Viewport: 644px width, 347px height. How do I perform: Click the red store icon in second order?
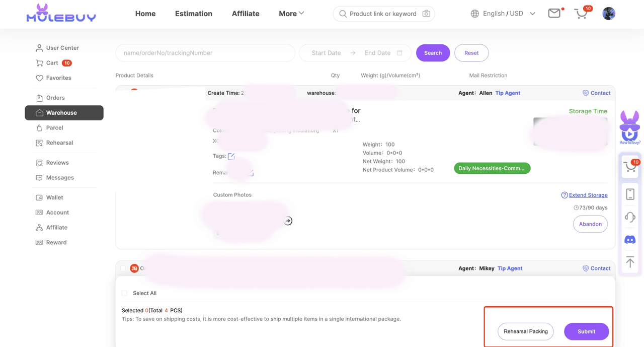[x=134, y=268]
